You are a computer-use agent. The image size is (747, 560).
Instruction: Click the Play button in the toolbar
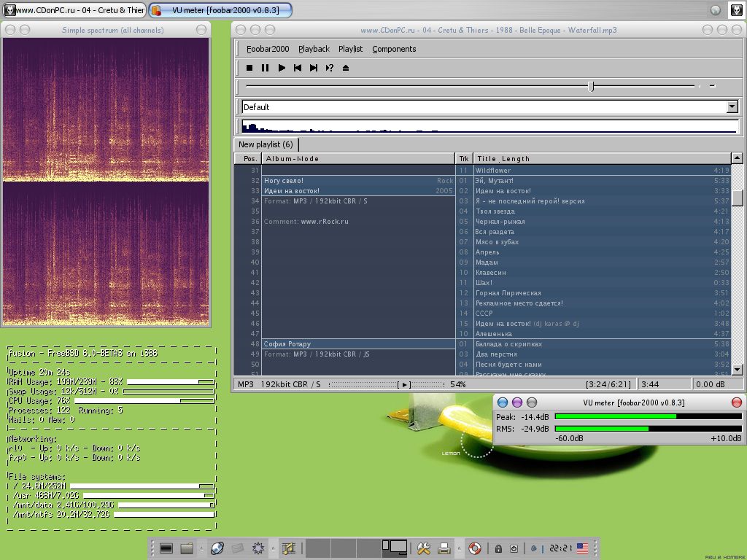[x=282, y=68]
